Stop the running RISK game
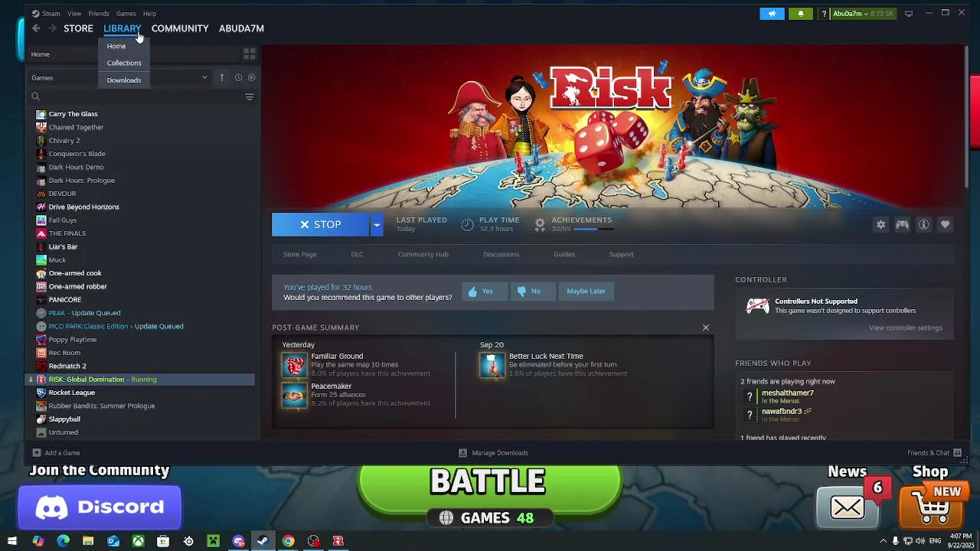The image size is (980, 551). (x=321, y=224)
